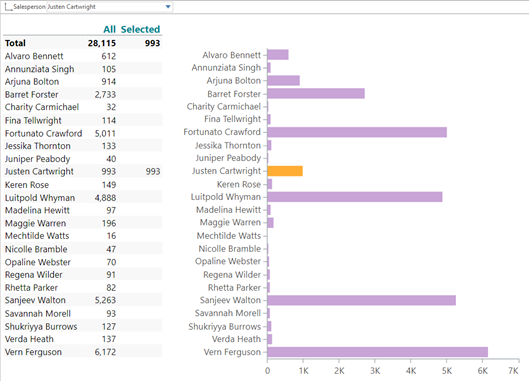Click the All column header
The width and height of the screenshot is (529, 381).
click(109, 29)
